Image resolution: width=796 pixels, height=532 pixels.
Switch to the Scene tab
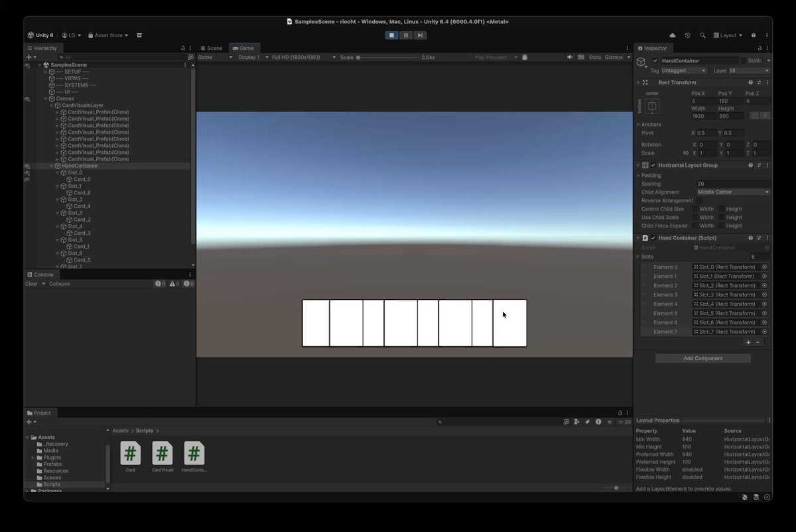(212, 48)
